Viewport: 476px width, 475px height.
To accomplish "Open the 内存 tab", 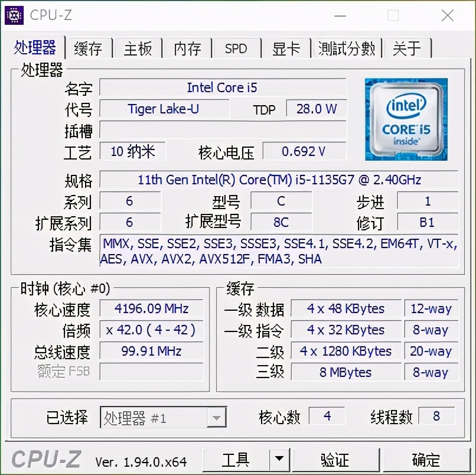I will [x=187, y=48].
